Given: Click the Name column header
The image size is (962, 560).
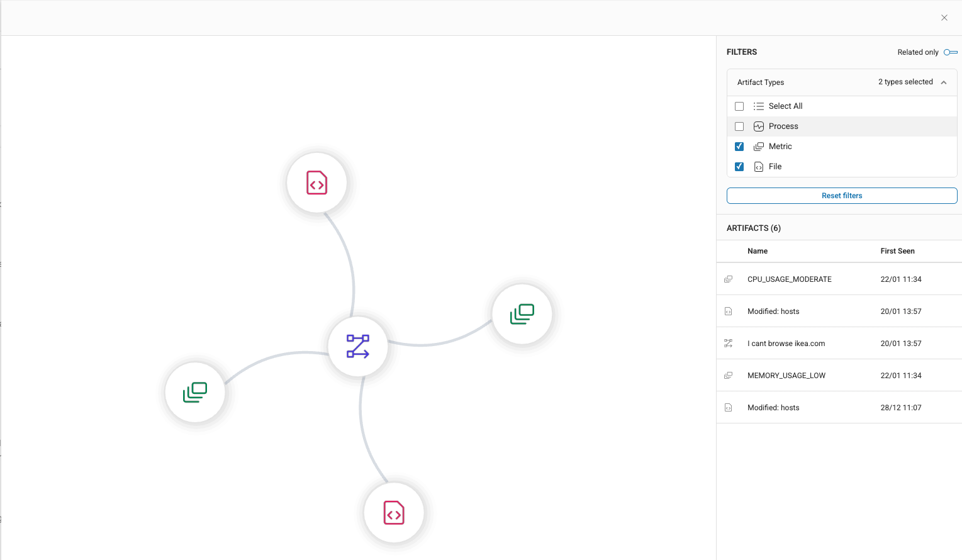Looking at the screenshot, I should [757, 250].
